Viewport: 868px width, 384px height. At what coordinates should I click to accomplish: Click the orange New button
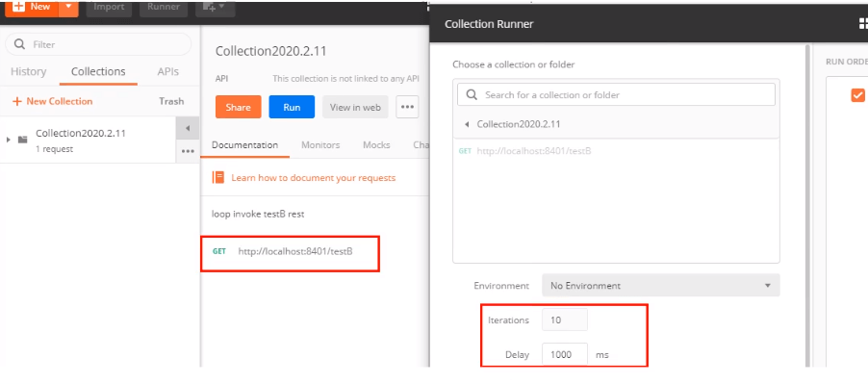[32, 8]
